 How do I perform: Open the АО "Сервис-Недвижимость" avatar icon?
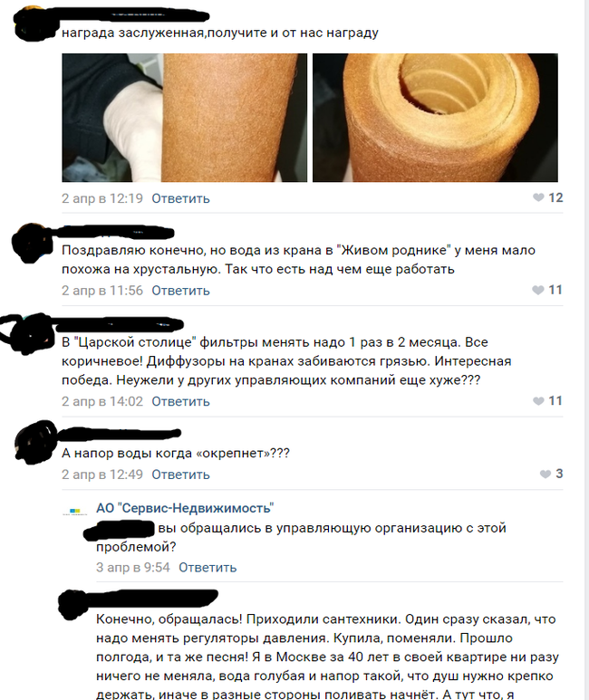tap(74, 512)
